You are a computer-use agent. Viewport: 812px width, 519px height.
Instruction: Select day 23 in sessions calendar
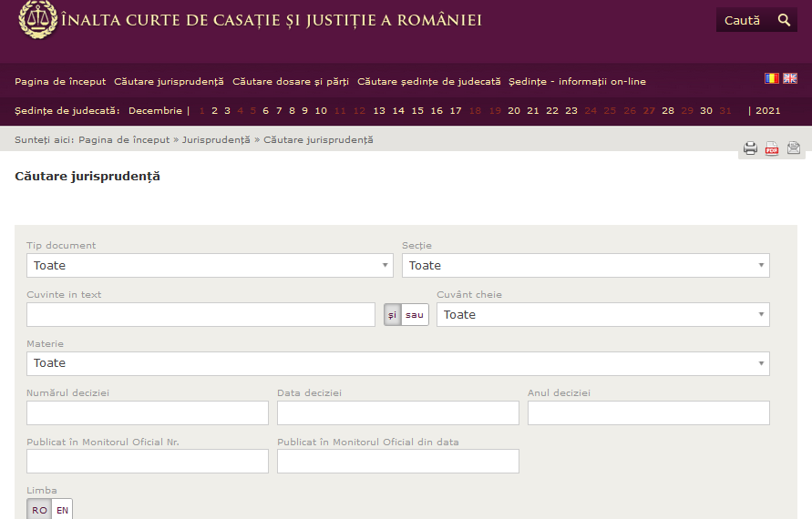click(571, 111)
